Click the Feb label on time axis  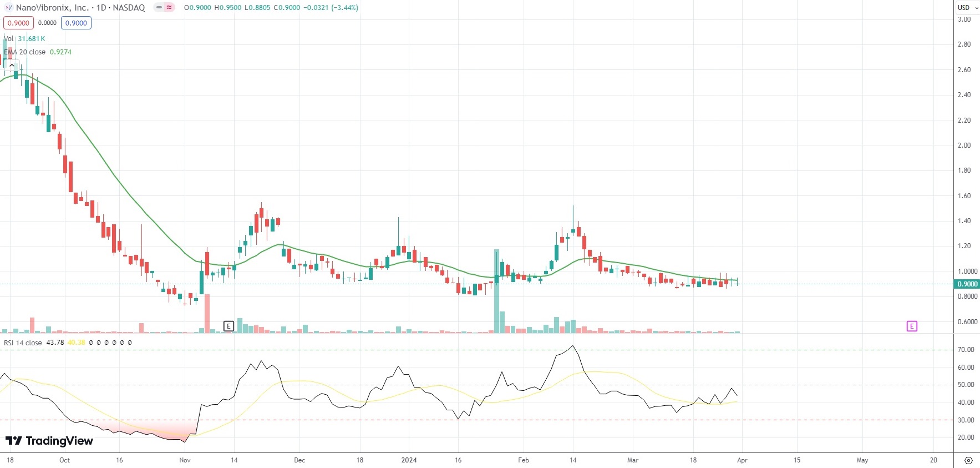tap(524, 460)
